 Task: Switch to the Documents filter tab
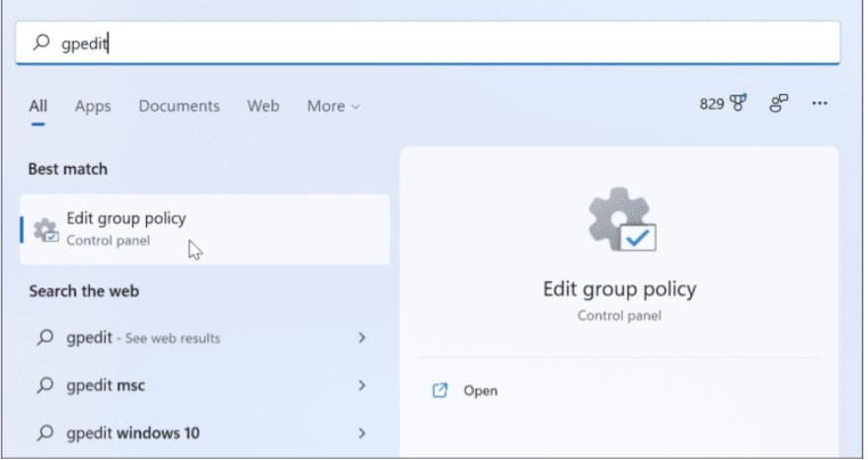point(179,107)
